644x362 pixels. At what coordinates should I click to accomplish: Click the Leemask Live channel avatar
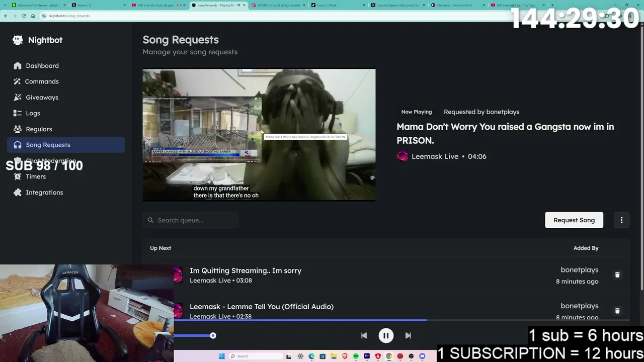(403, 156)
